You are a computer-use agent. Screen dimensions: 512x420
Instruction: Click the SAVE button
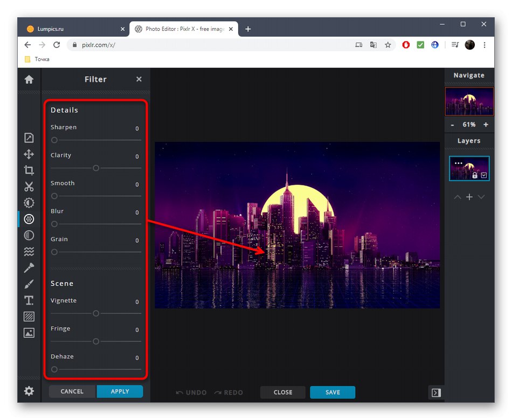(333, 393)
